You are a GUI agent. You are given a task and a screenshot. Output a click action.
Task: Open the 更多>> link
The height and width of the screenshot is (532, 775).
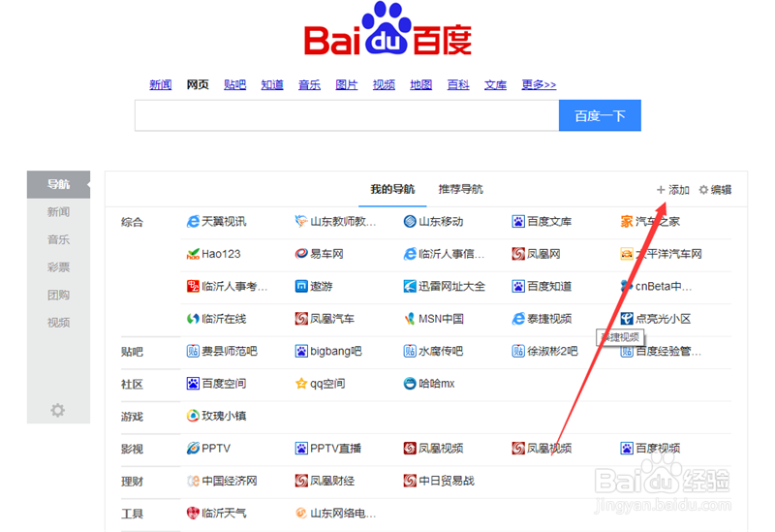point(539,85)
